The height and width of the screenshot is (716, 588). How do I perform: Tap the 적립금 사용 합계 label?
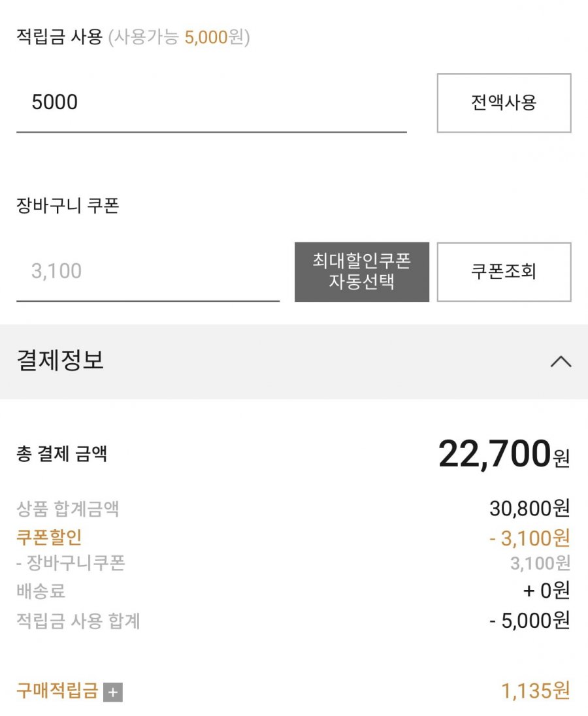[78, 621]
